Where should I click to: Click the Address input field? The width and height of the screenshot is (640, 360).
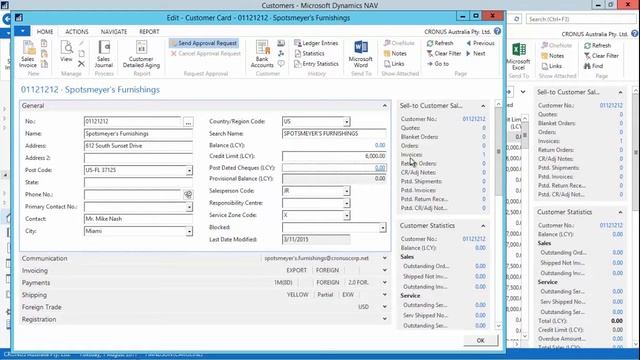[138, 146]
